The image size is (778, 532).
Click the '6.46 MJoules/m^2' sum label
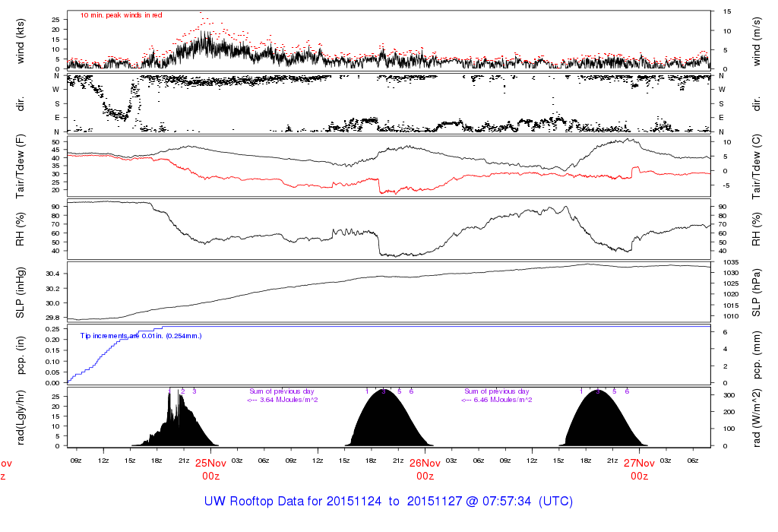(x=503, y=400)
